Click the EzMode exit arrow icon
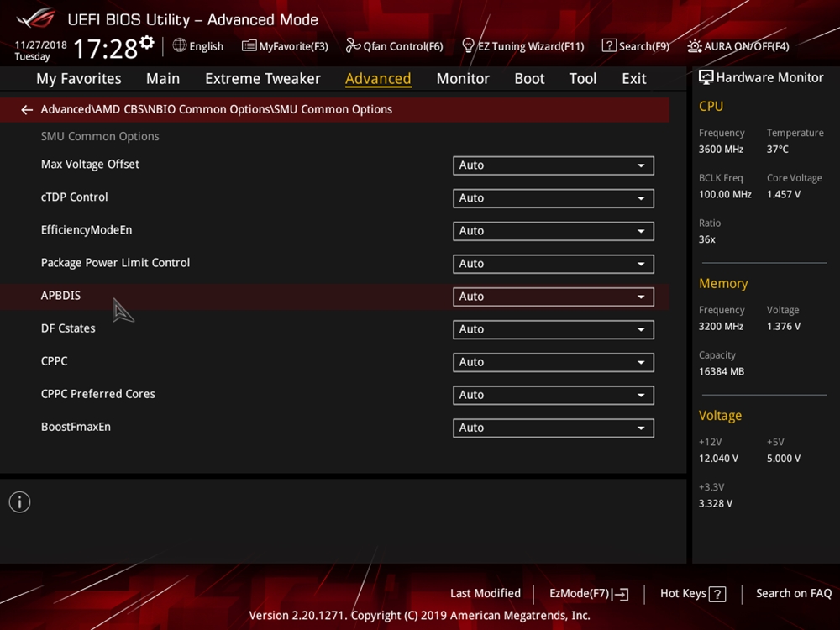Image resolution: width=840 pixels, height=630 pixels. click(621, 594)
